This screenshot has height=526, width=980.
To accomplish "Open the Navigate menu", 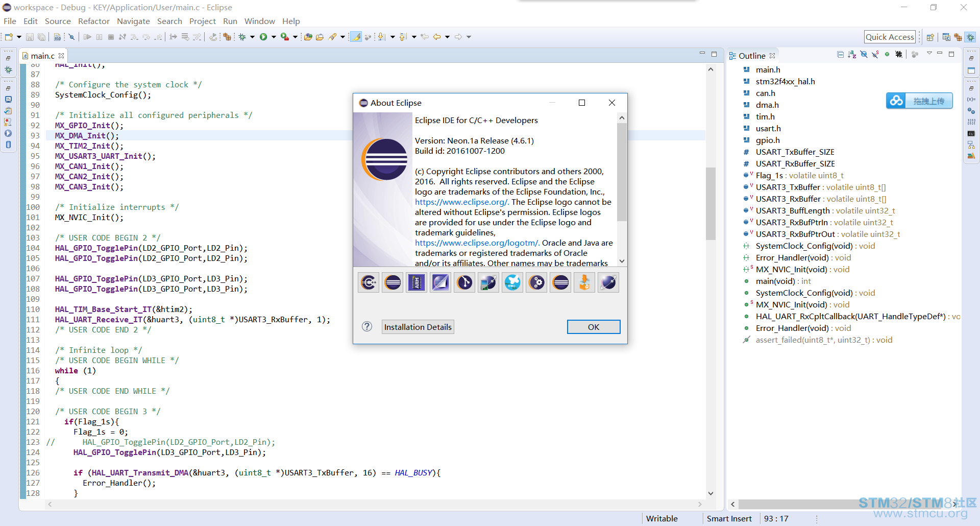I will pos(133,21).
